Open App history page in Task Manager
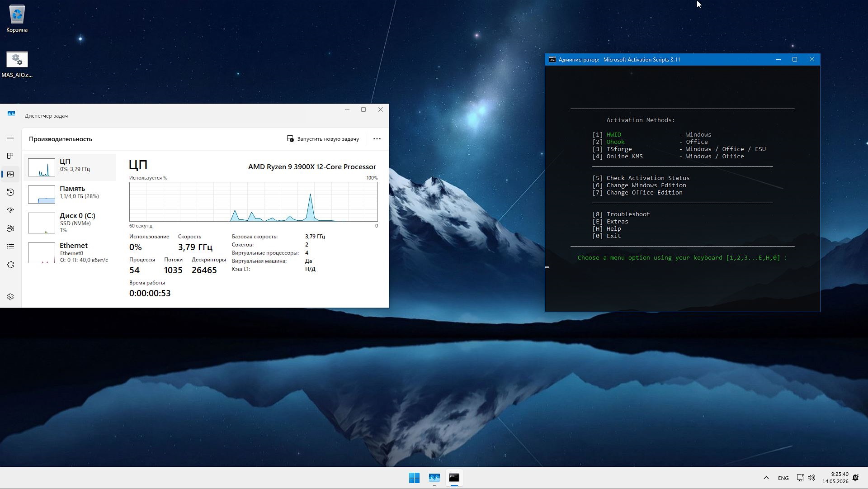868x489 pixels. tap(10, 192)
